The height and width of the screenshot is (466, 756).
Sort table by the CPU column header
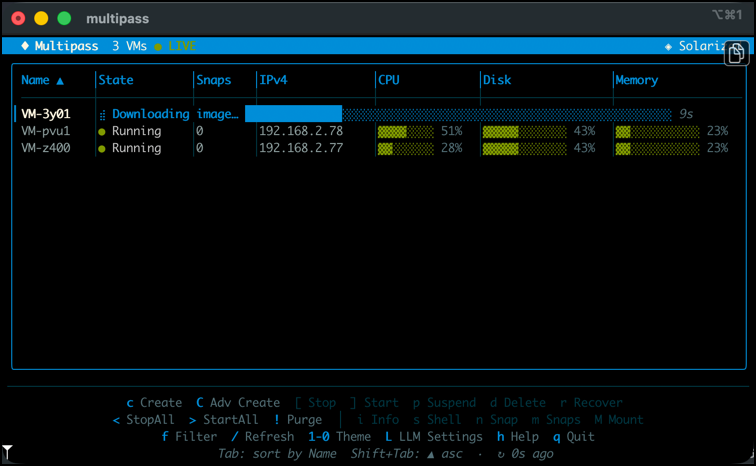click(x=390, y=80)
